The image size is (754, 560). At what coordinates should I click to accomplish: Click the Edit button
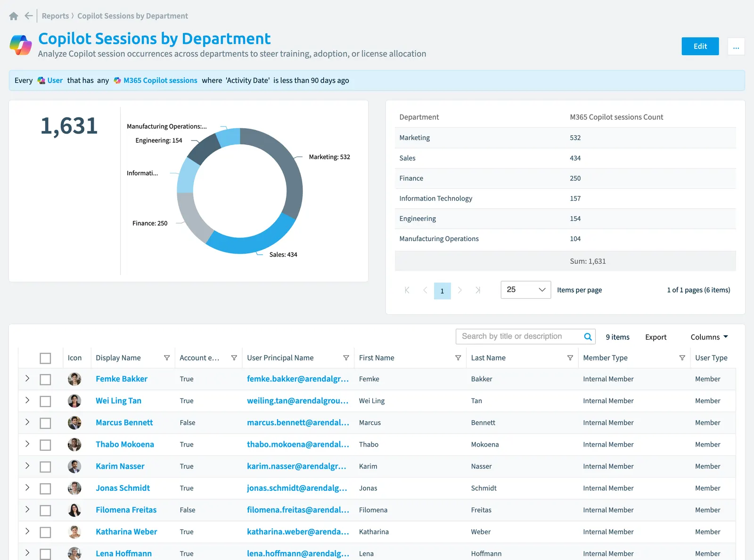coord(700,46)
